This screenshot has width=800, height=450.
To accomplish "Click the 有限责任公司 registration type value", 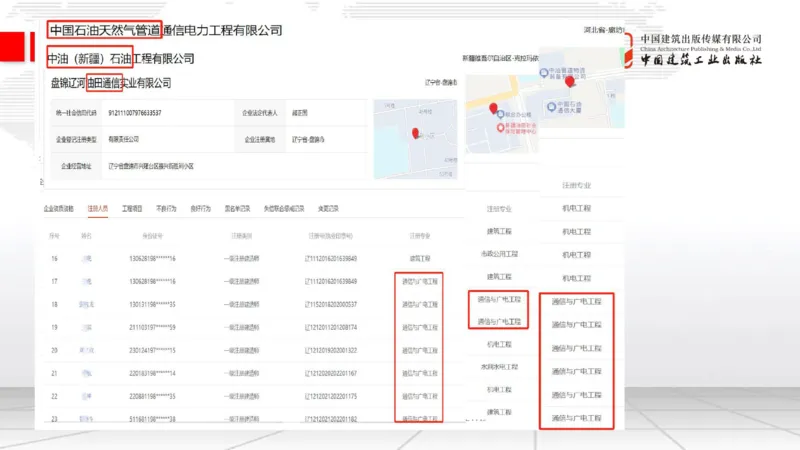I will 123,139.
